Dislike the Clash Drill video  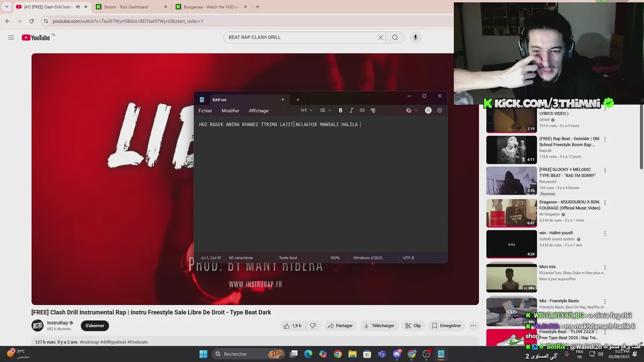[313, 326]
